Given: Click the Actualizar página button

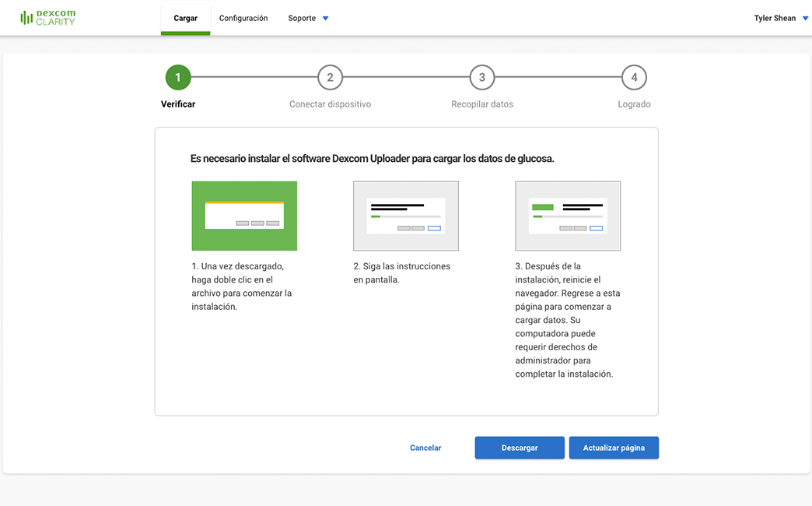Looking at the screenshot, I should pos(614,448).
